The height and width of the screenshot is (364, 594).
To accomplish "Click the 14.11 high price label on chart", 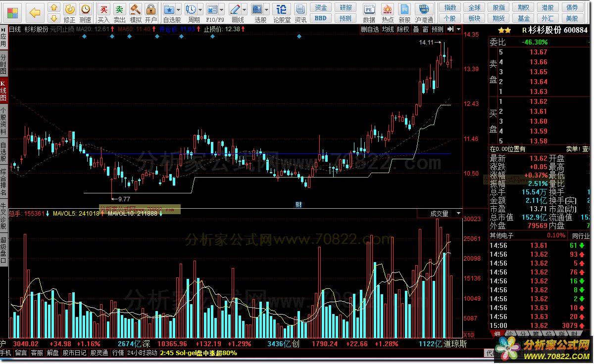I will (x=426, y=43).
